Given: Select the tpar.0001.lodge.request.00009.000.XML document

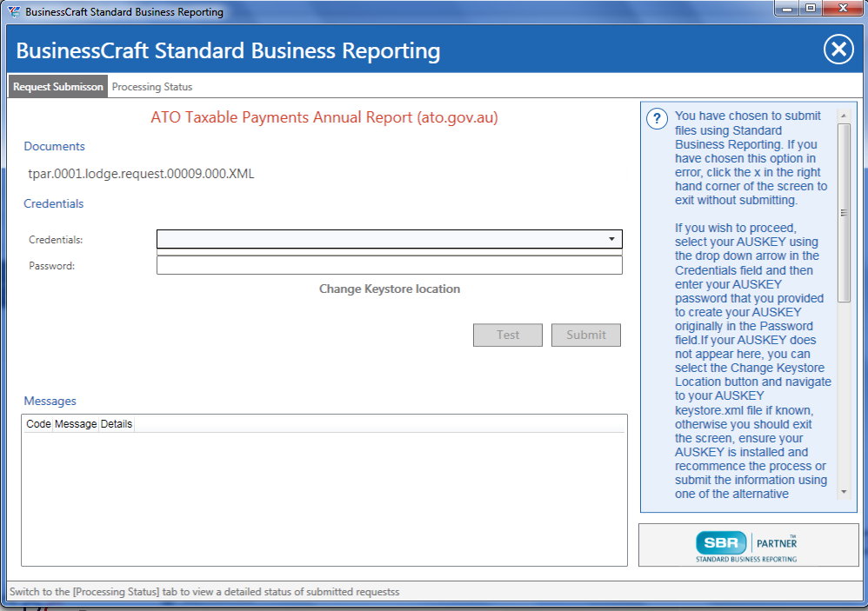Looking at the screenshot, I should 141,174.
